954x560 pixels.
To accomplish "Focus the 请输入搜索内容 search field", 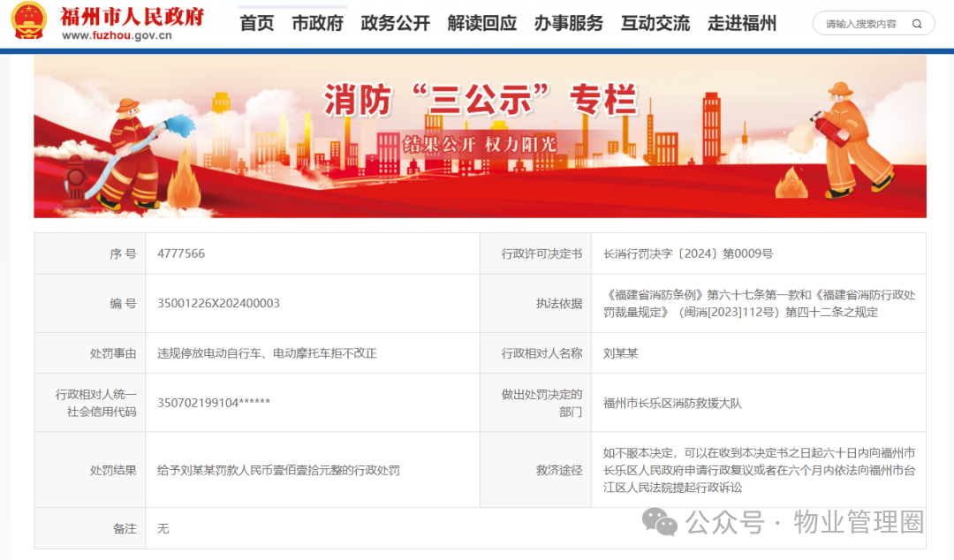I will tap(860, 24).
